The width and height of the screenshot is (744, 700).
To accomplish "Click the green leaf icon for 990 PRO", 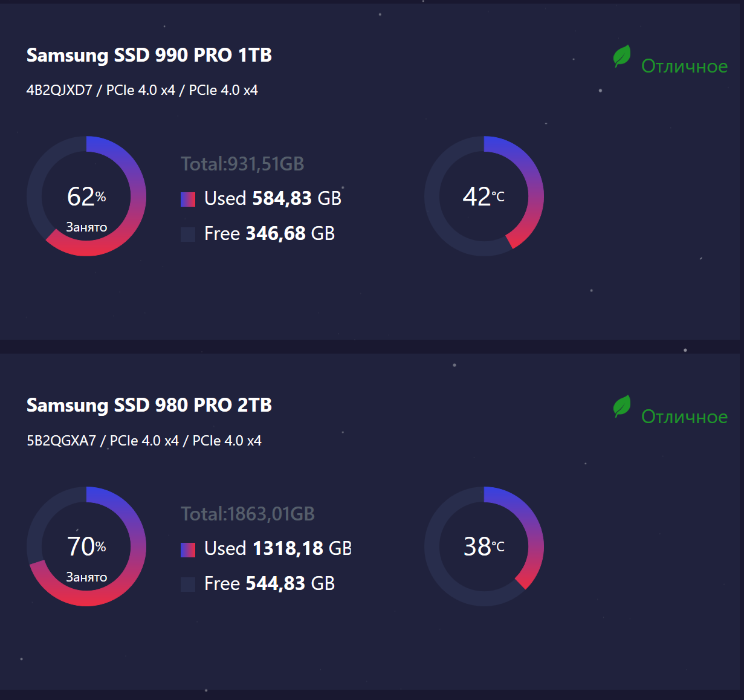I will click(x=621, y=56).
